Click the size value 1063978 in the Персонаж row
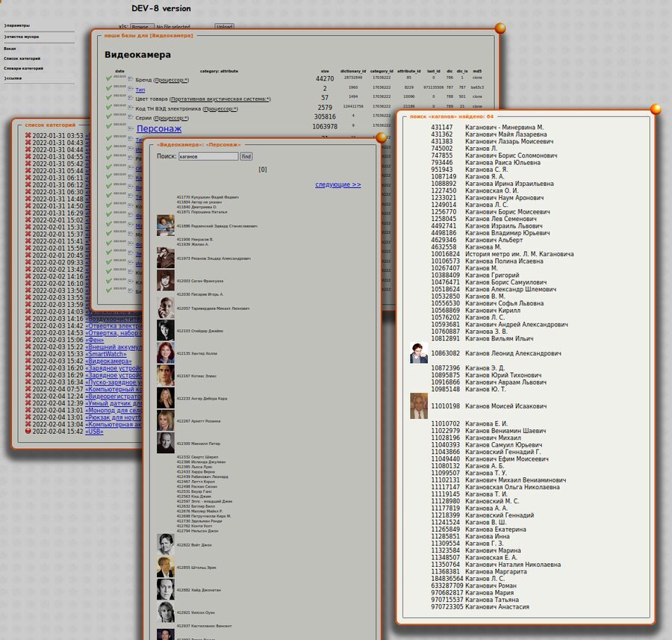Viewport: 672px width, 640px height. pyautogui.click(x=325, y=126)
